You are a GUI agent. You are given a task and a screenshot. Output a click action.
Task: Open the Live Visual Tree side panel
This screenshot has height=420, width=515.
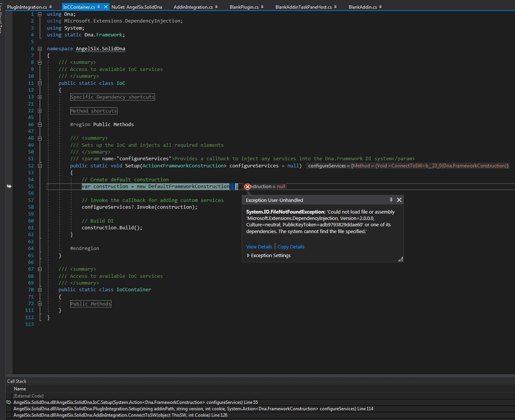tap(3, 23)
